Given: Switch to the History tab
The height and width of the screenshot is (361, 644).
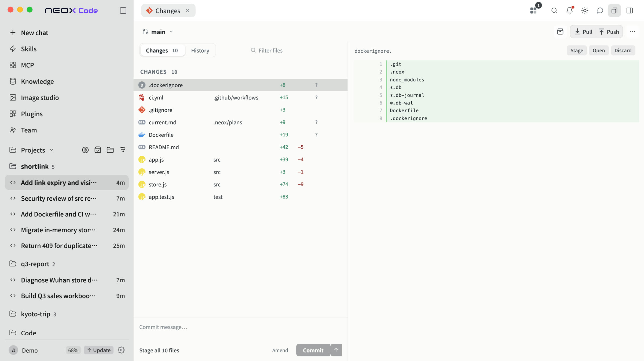Looking at the screenshot, I should point(200,50).
